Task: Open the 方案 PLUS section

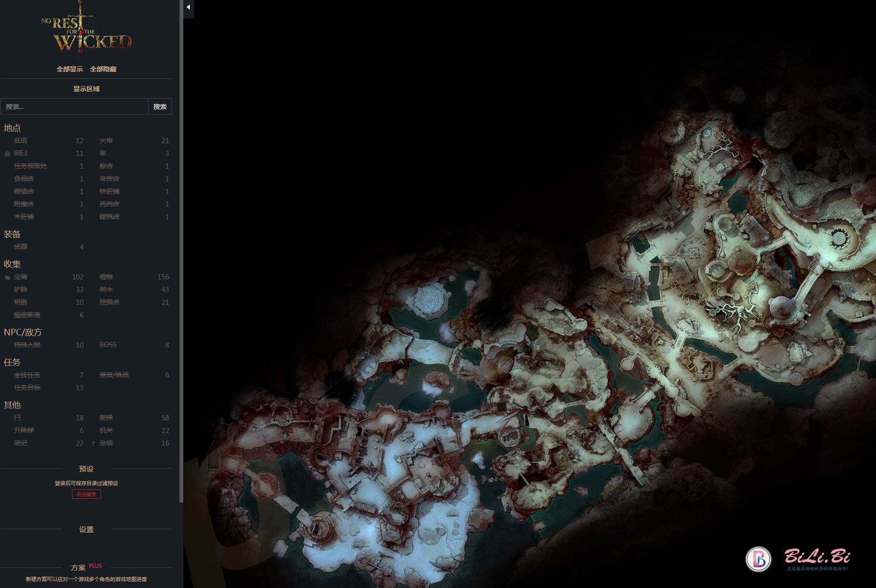Action: click(x=78, y=567)
